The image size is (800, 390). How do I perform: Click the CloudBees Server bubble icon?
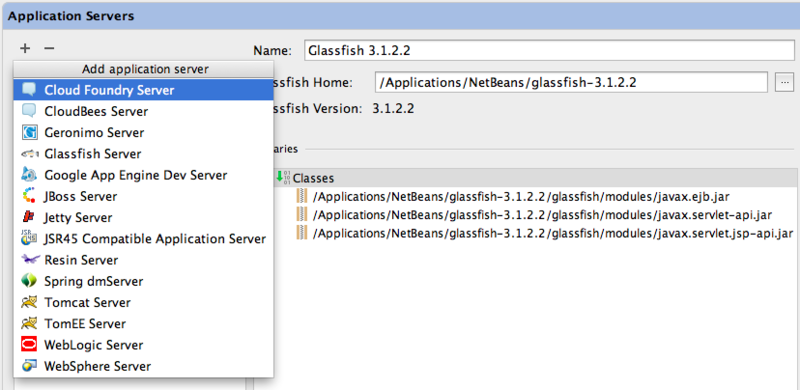(30, 111)
